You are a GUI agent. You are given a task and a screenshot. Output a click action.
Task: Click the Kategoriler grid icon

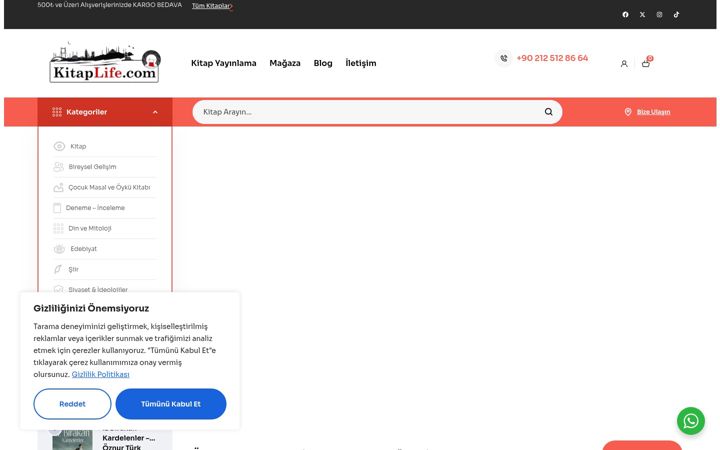click(x=57, y=112)
